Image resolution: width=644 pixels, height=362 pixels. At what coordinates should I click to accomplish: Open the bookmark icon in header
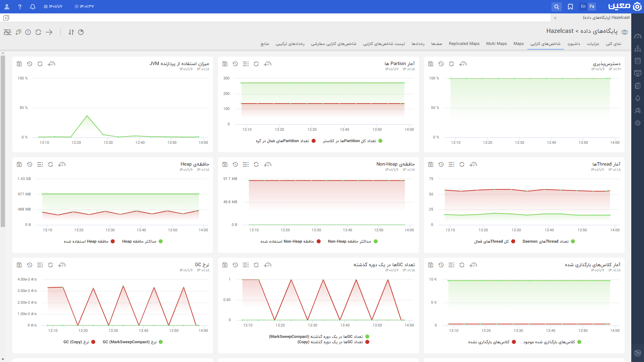(x=570, y=7)
